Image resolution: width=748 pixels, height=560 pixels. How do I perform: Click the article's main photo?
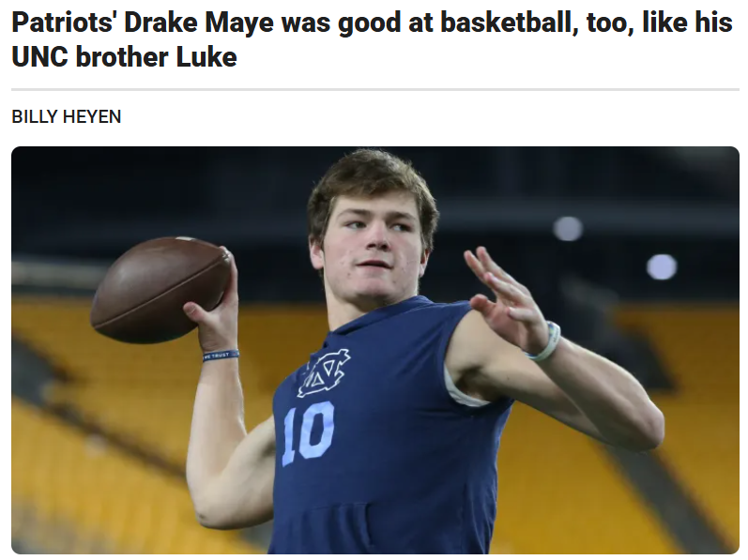[374, 349]
